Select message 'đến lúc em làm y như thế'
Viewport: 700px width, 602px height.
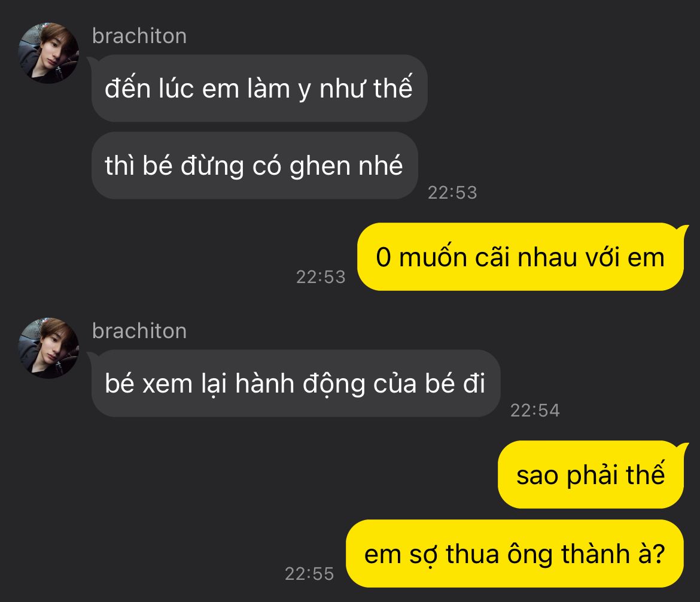(260, 88)
